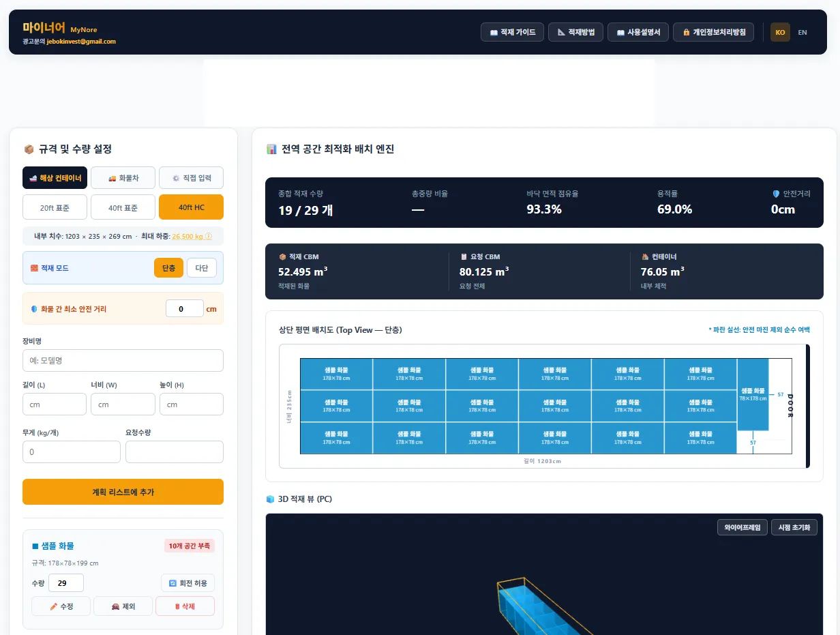This screenshot has height=635, width=840.
Task: Click the cube icon beside 3D 적재 뷰
Action: tap(270, 499)
